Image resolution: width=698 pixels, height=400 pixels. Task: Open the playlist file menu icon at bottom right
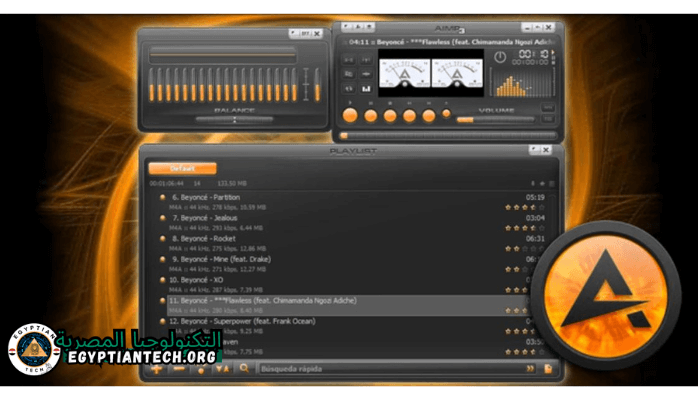tap(548, 369)
